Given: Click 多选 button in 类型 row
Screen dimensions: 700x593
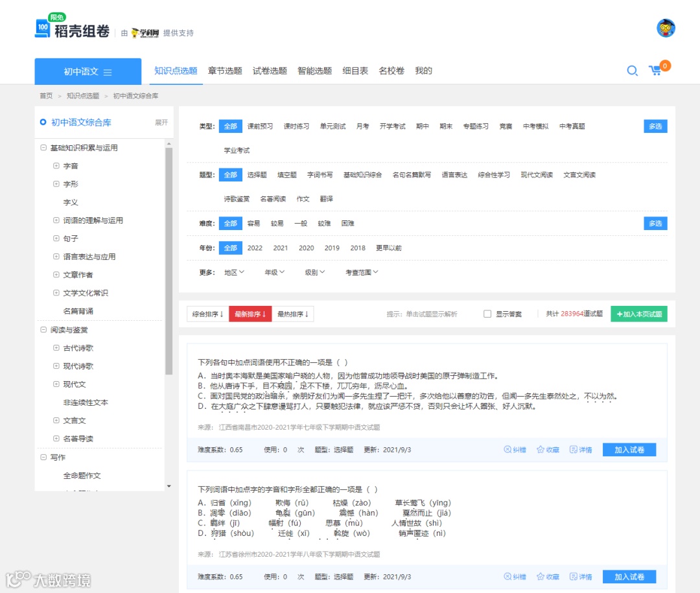Looking at the screenshot, I should (655, 126).
